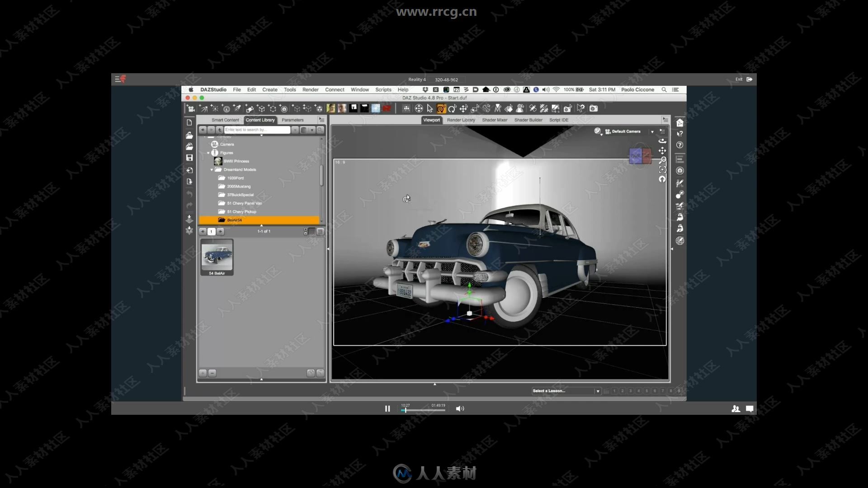Click the viewport Frame selection icon
This screenshot has height=488, width=868.
point(662,169)
